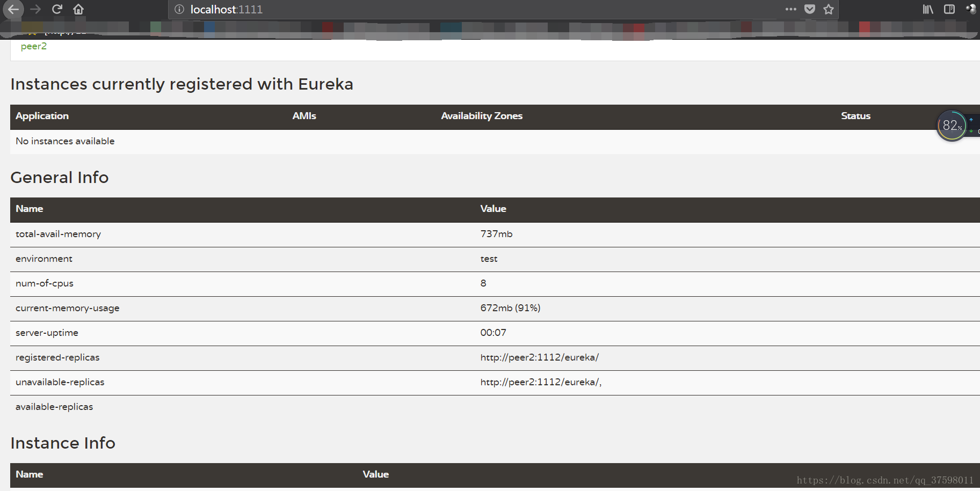Open the browser home page icon
Image resolution: width=980 pixels, height=491 pixels.
tap(78, 9)
